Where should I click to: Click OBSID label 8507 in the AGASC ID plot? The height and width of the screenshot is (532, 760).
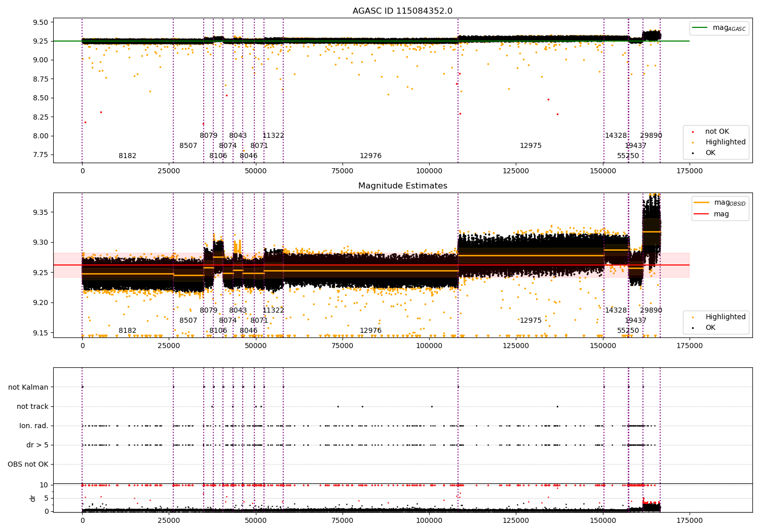188,146
